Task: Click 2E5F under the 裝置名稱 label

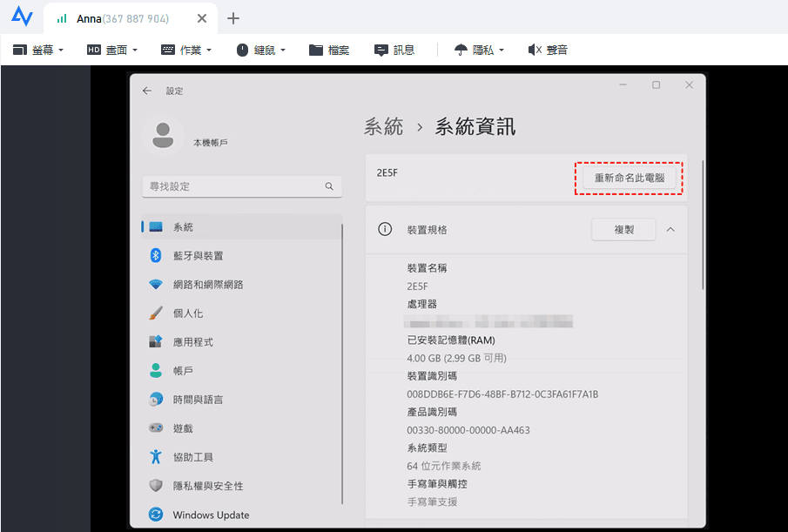Action: coord(417,286)
